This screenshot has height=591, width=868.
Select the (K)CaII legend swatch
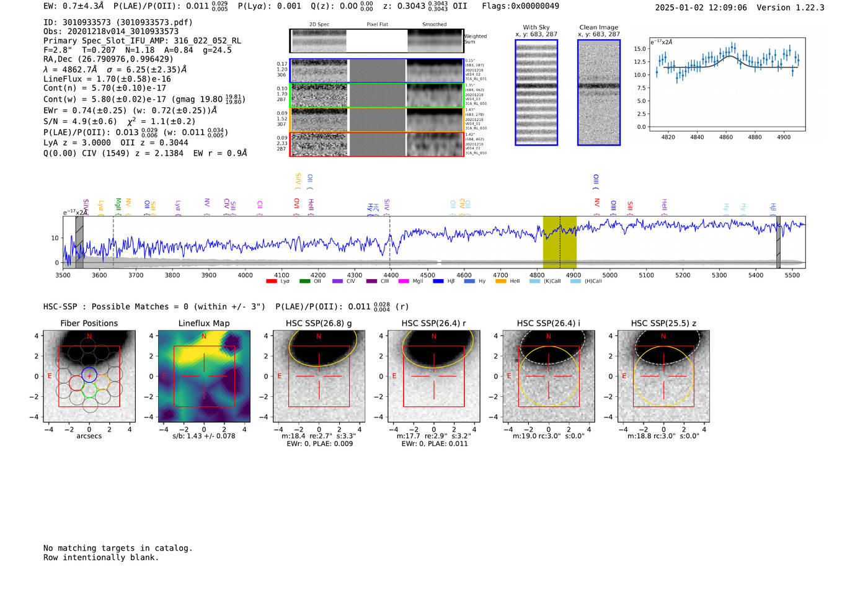(x=534, y=282)
